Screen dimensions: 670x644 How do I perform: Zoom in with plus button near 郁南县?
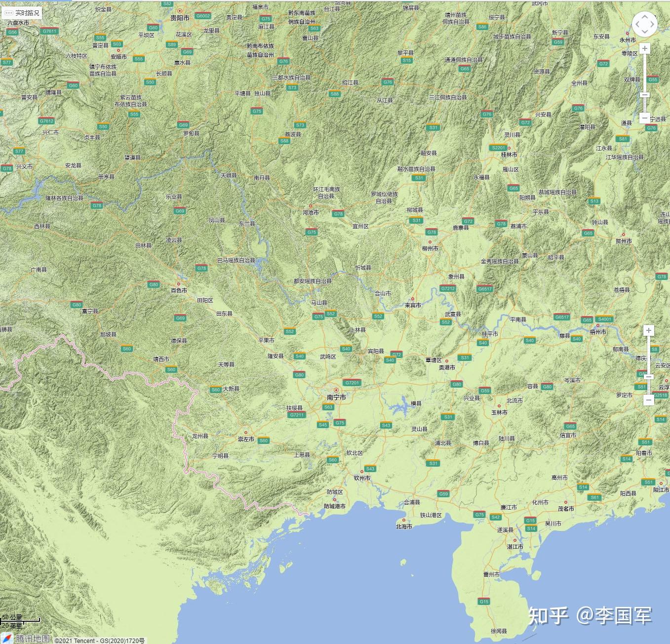(649, 330)
